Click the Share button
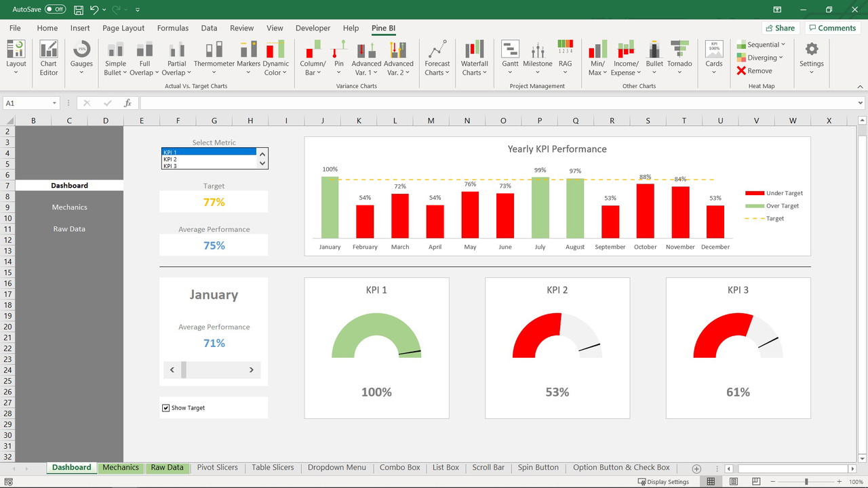868x488 pixels. [x=780, y=28]
